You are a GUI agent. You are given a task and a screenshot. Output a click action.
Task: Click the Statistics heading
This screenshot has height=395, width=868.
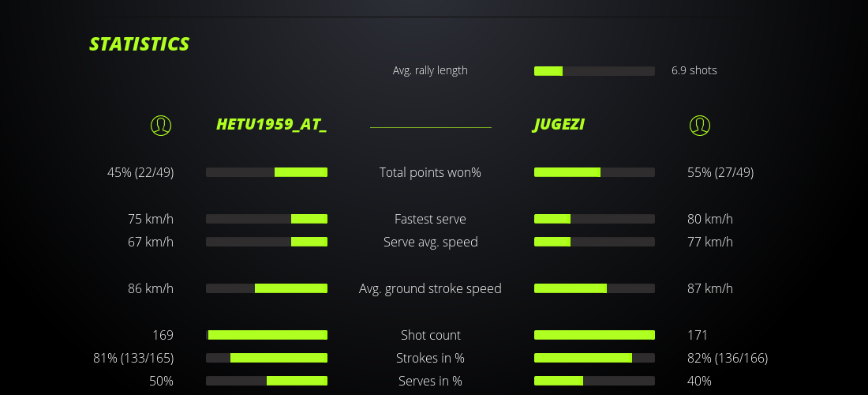pos(140,44)
